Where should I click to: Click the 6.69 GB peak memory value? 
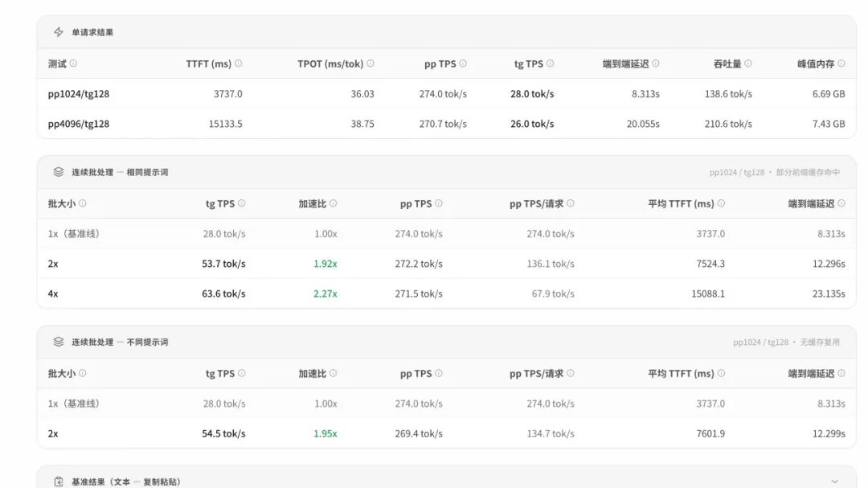(x=829, y=94)
